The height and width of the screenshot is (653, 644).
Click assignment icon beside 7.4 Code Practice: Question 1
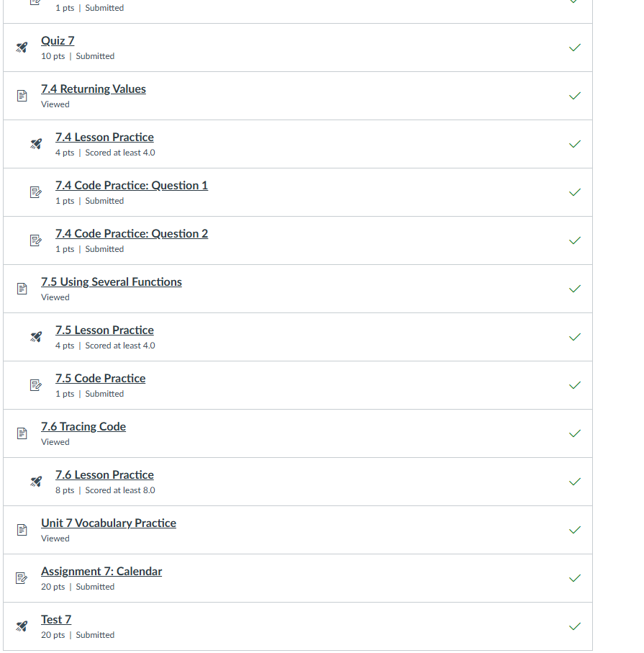tap(36, 192)
